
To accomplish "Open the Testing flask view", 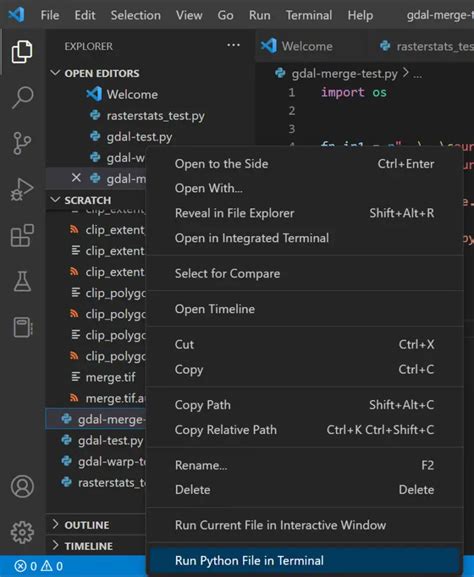I will click(x=22, y=281).
